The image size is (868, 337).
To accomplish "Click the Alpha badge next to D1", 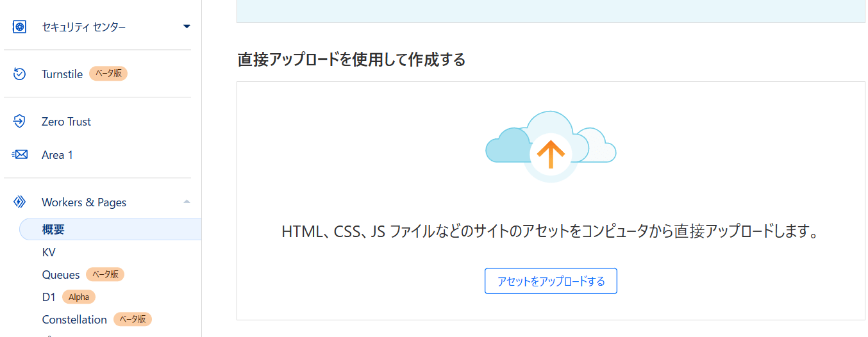I will point(79,297).
